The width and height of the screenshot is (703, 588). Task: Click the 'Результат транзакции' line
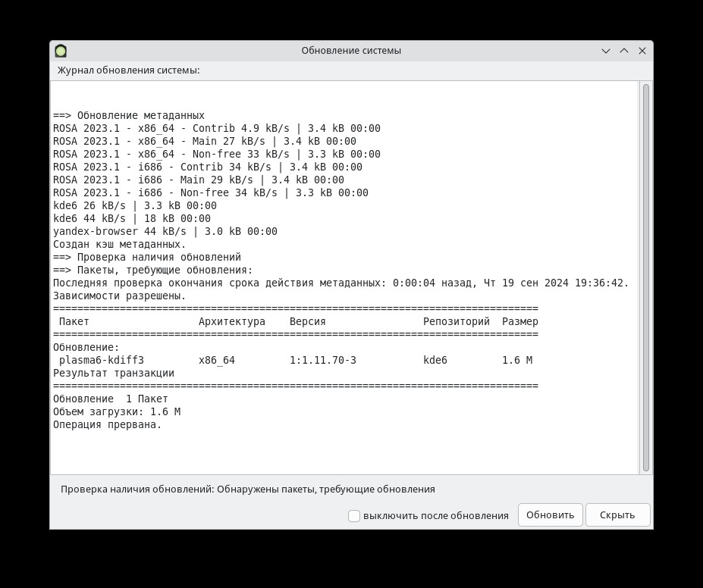[x=114, y=374]
